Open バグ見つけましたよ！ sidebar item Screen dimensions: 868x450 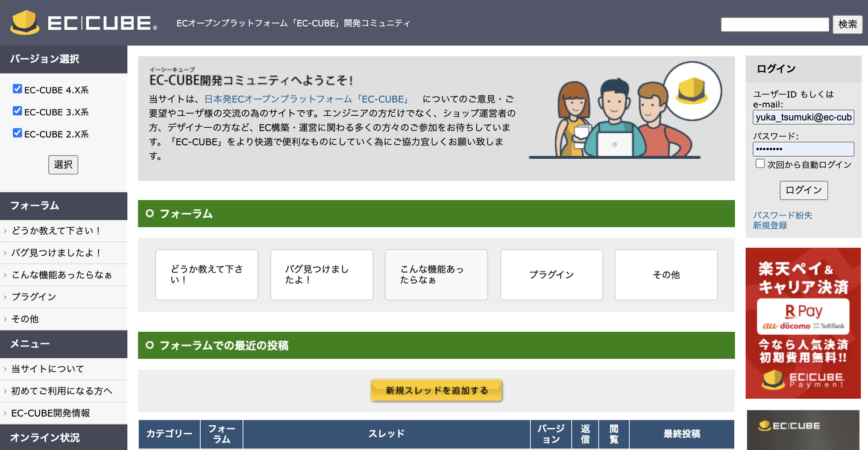pyautogui.click(x=57, y=253)
